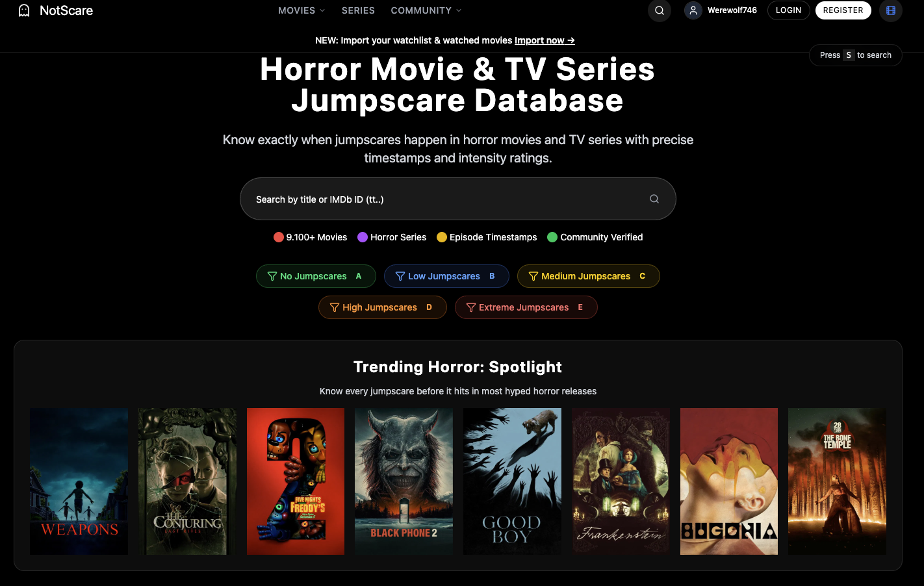924x586 pixels.
Task: Click the magnifier icon inside the search bar
Action: [x=654, y=199]
